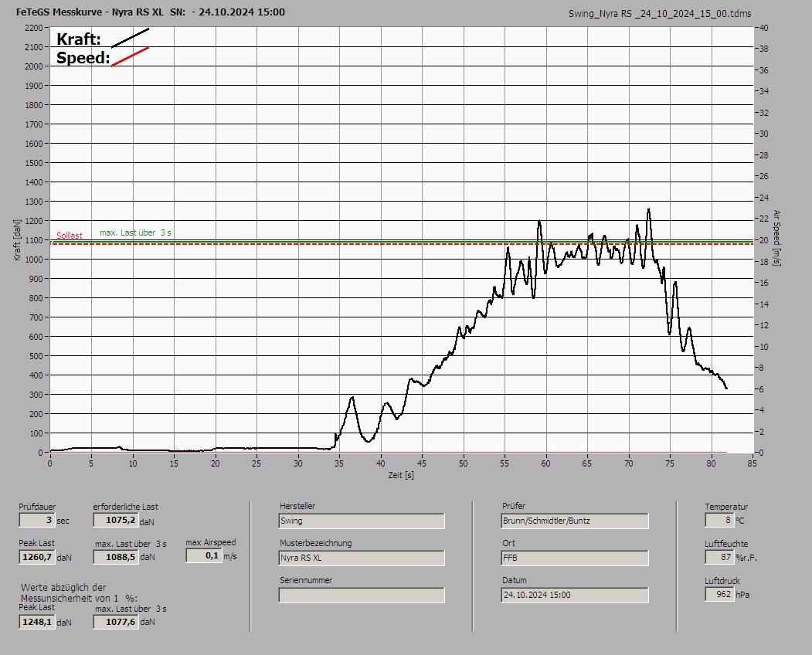Click the 35 tick on the Zeit axis
This screenshot has height=655, width=812.
point(339,463)
